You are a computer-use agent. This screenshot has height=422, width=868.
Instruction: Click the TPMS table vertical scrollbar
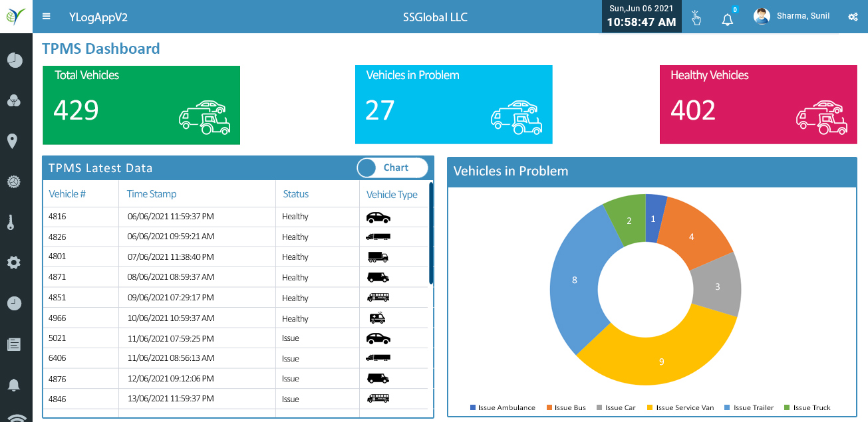click(x=431, y=233)
